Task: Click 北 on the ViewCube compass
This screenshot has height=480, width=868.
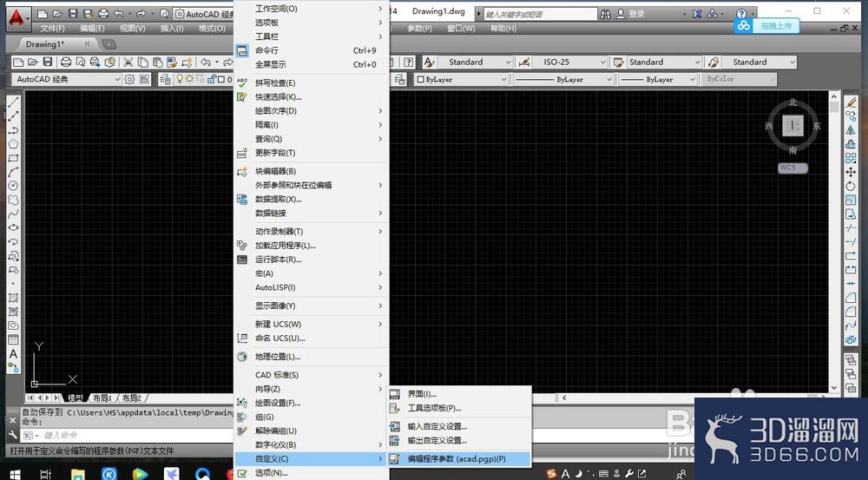Action: click(x=792, y=102)
